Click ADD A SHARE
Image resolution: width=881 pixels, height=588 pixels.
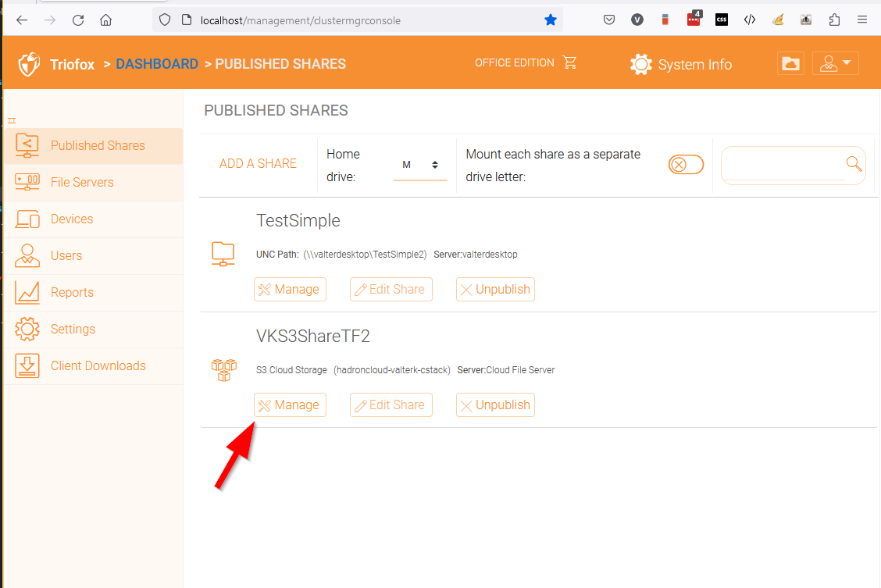258,163
